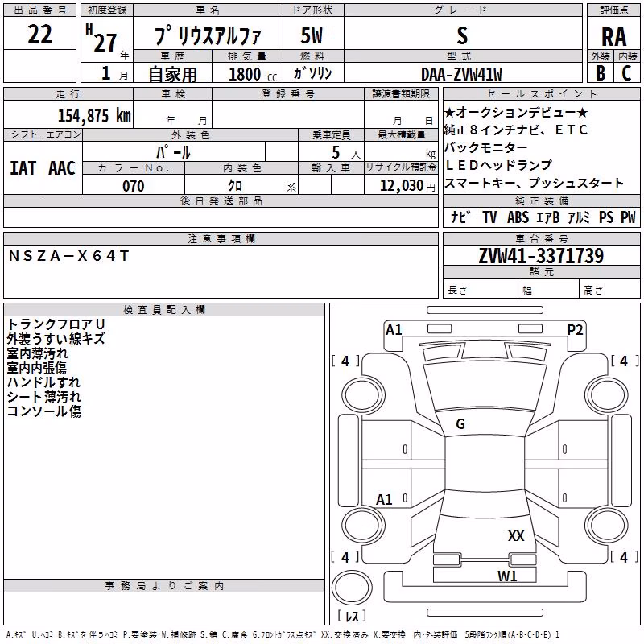644x644 pixels.
Task: Click interior rating C
Action: click(627, 73)
